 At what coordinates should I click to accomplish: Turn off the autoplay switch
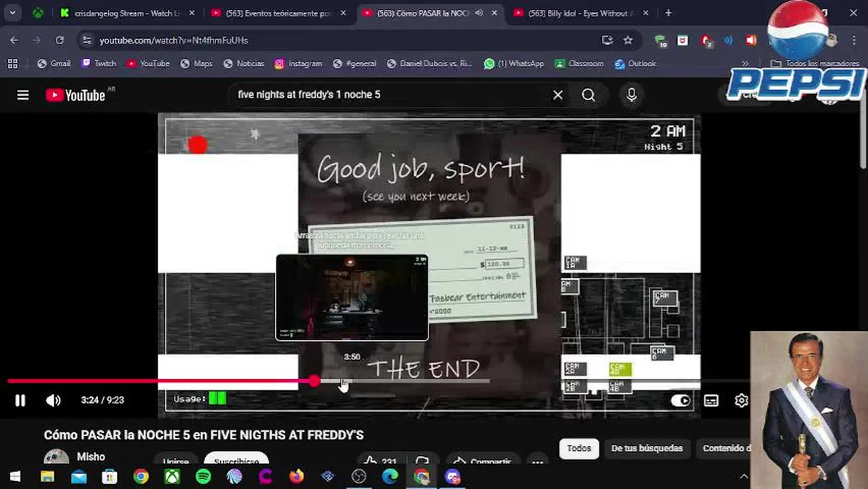pos(680,401)
